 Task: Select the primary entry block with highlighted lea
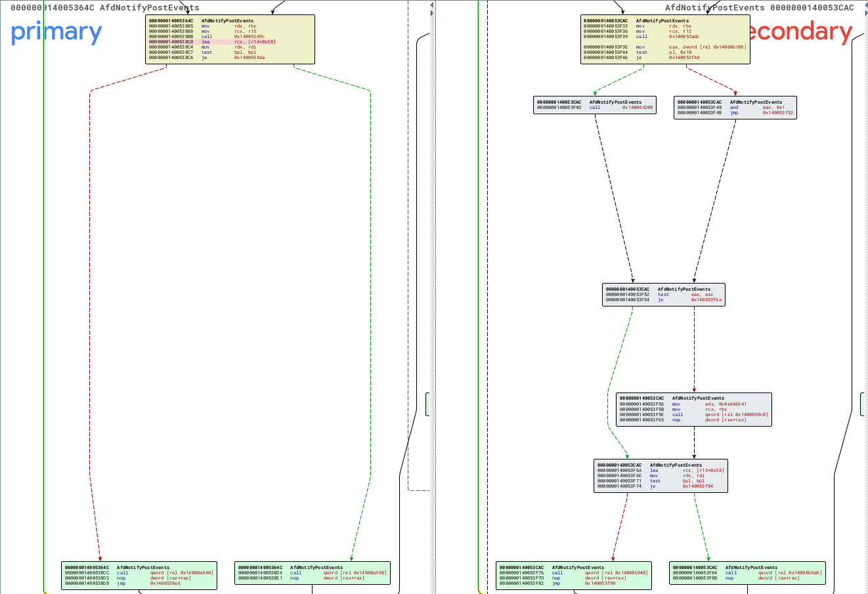230,39
